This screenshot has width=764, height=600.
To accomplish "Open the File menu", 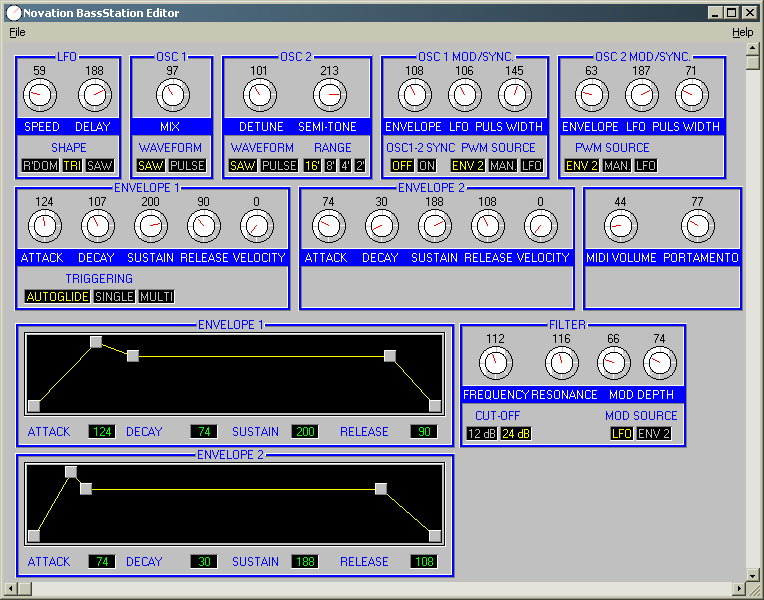I will (x=17, y=32).
